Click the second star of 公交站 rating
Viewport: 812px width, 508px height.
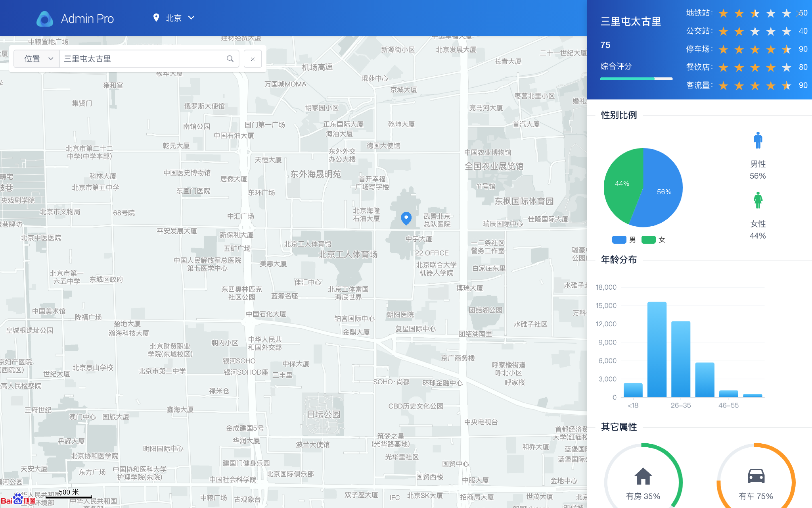tap(739, 31)
